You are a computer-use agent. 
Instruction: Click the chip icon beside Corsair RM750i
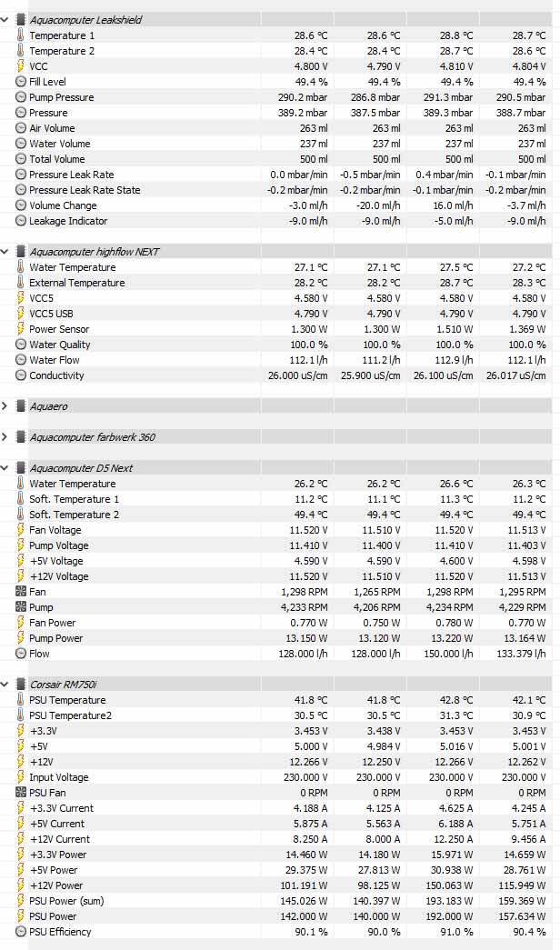(x=21, y=684)
